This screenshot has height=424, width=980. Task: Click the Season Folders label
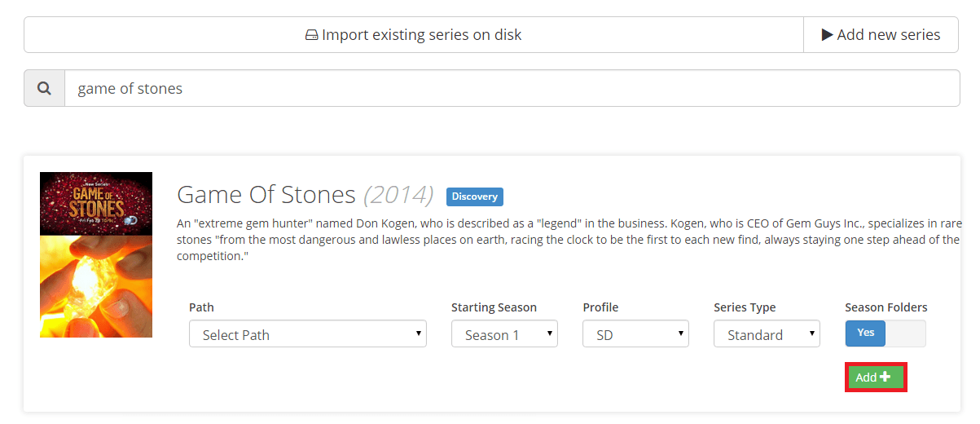tap(886, 307)
